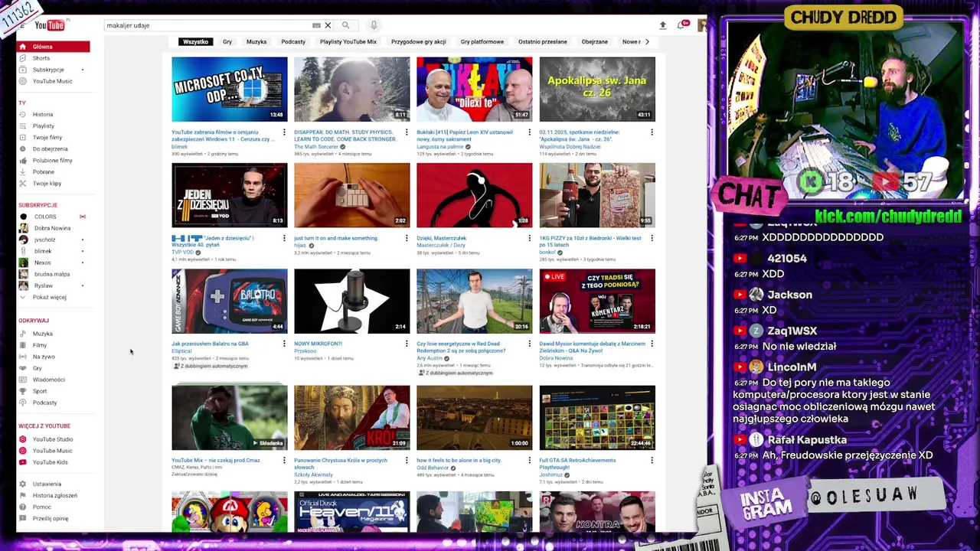Viewport: 980px width, 551px height.
Task: Click the upload video icon
Action: pyautogui.click(x=663, y=25)
